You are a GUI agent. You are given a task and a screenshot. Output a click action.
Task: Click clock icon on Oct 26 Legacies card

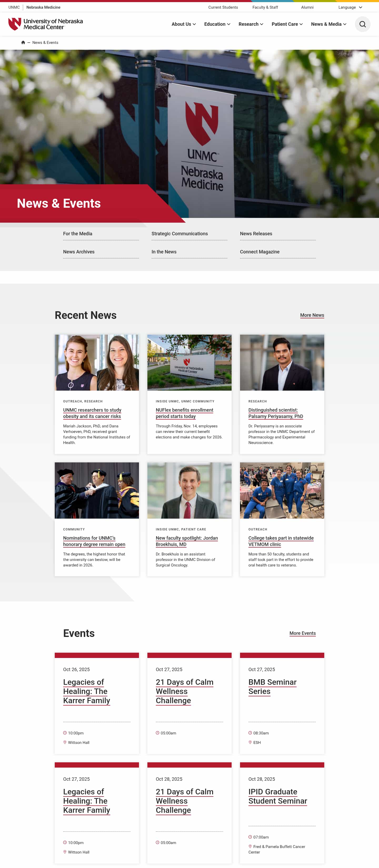65,733
